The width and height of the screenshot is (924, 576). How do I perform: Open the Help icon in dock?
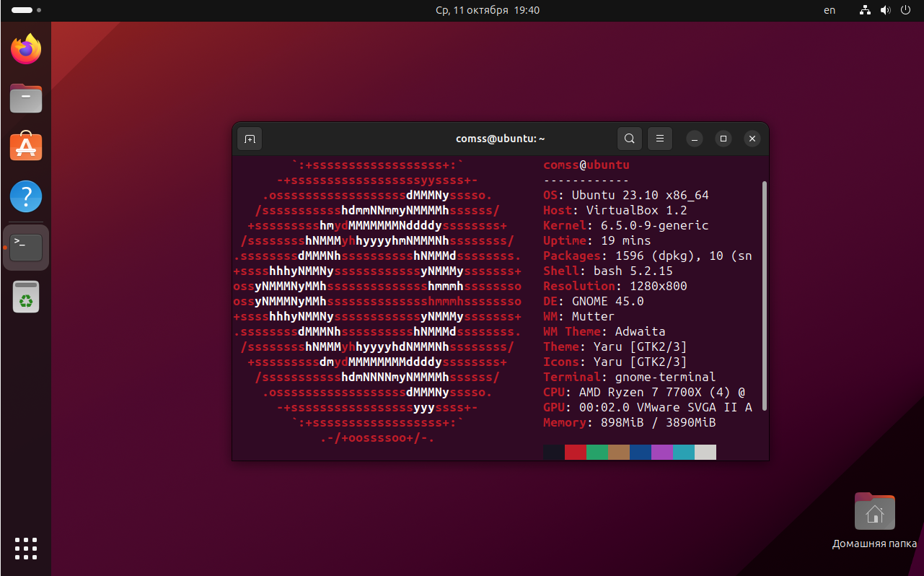[x=26, y=196]
